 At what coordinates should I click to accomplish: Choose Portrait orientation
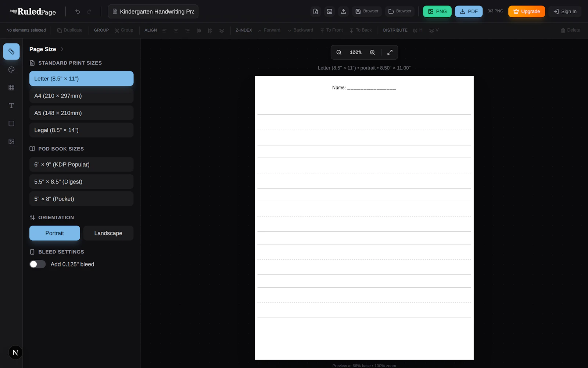[x=55, y=233]
